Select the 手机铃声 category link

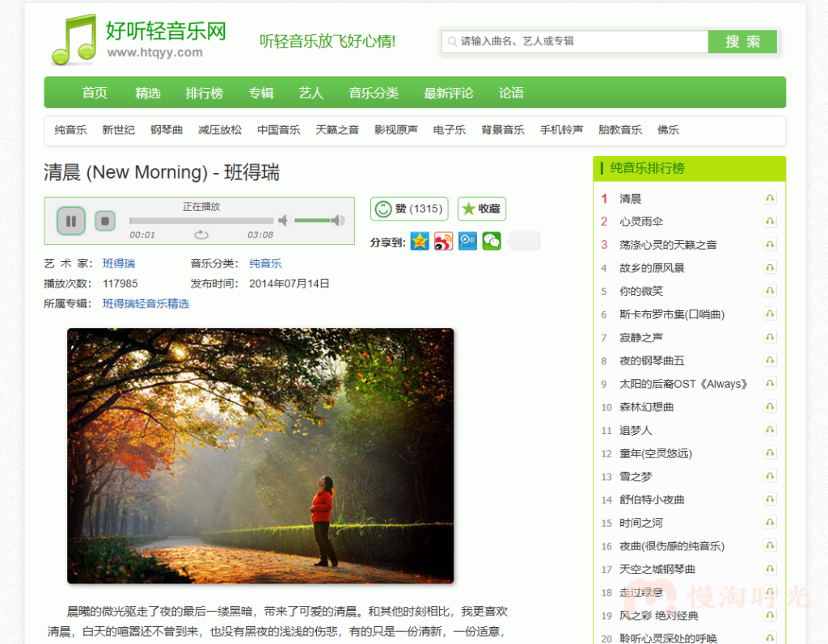(x=561, y=130)
